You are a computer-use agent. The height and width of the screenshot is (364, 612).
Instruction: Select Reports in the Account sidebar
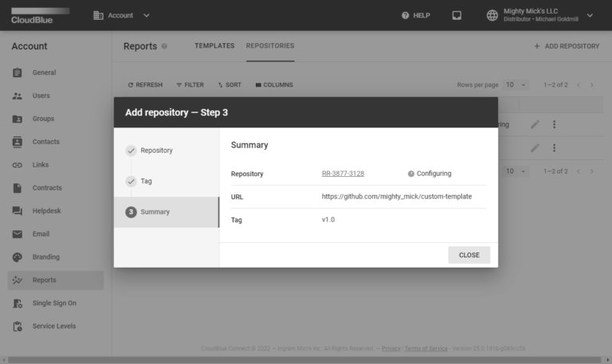pyautogui.click(x=56, y=280)
